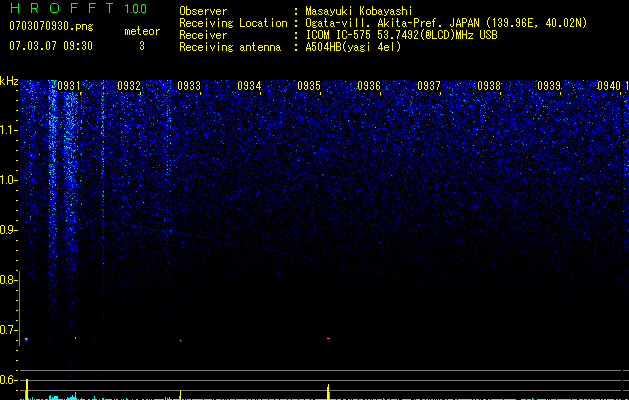The width and height of the screenshot is (629, 400).
Task: Click the 1.0 kHz axis label
Action: point(9,180)
